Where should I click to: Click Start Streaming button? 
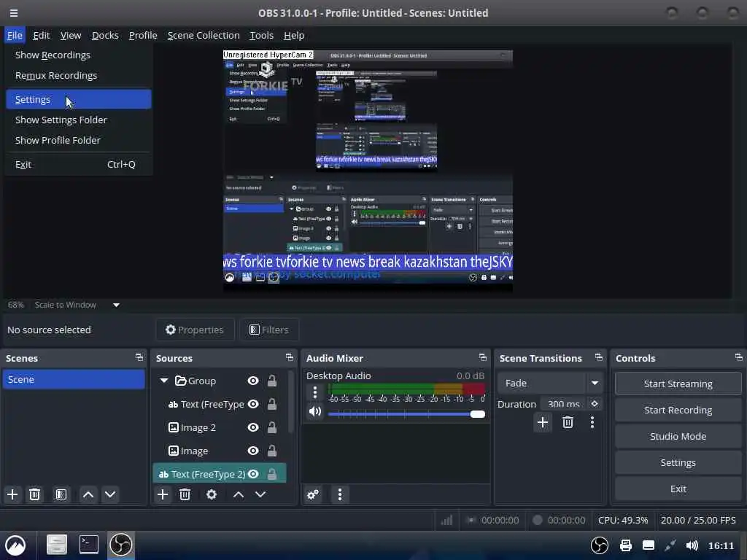(x=678, y=384)
